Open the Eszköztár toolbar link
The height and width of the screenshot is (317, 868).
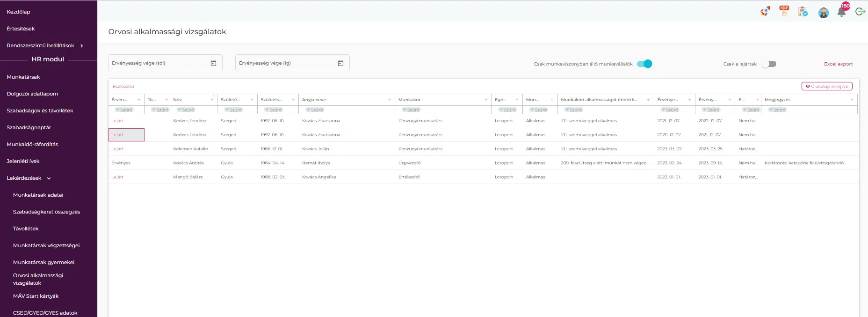click(x=123, y=87)
